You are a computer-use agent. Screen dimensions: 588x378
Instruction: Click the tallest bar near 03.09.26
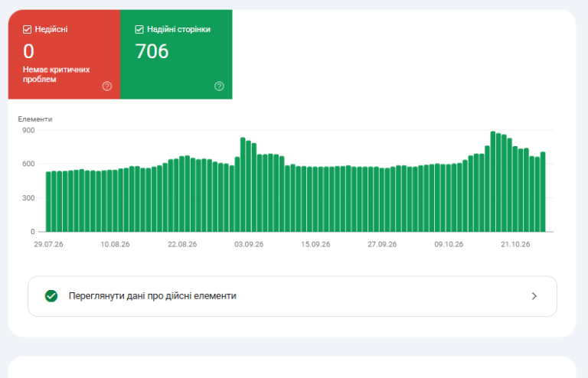(x=243, y=184)
